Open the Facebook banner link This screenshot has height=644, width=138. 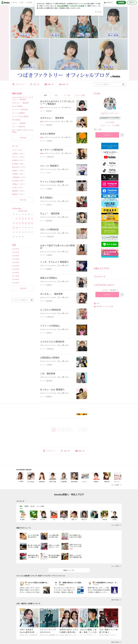[x=110, y=191]
